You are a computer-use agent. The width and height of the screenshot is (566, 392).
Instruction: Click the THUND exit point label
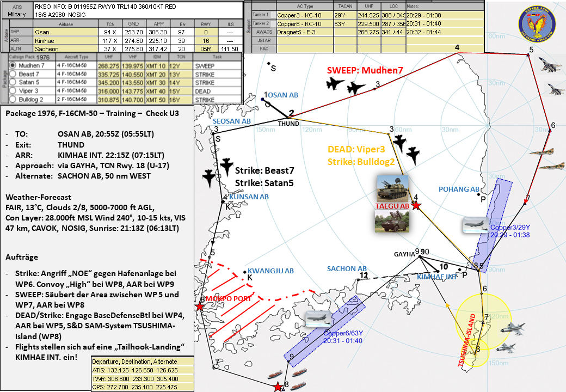288,124
